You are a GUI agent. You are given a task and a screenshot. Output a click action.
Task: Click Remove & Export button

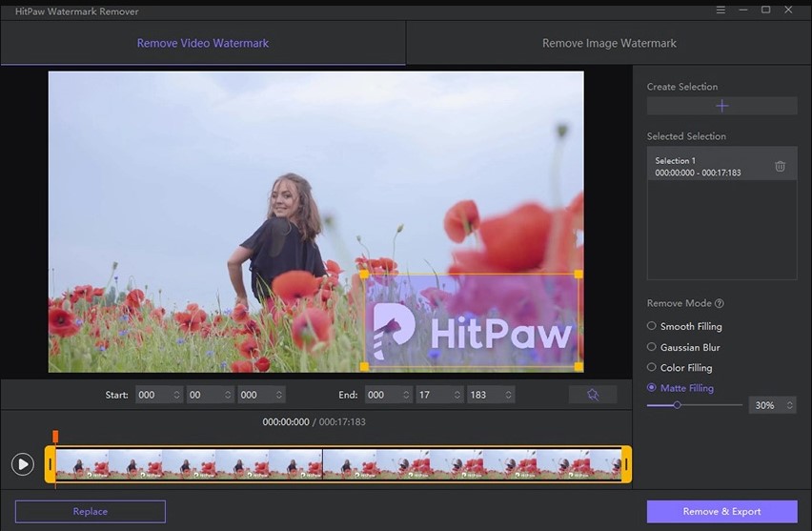[x=721, y=511]
